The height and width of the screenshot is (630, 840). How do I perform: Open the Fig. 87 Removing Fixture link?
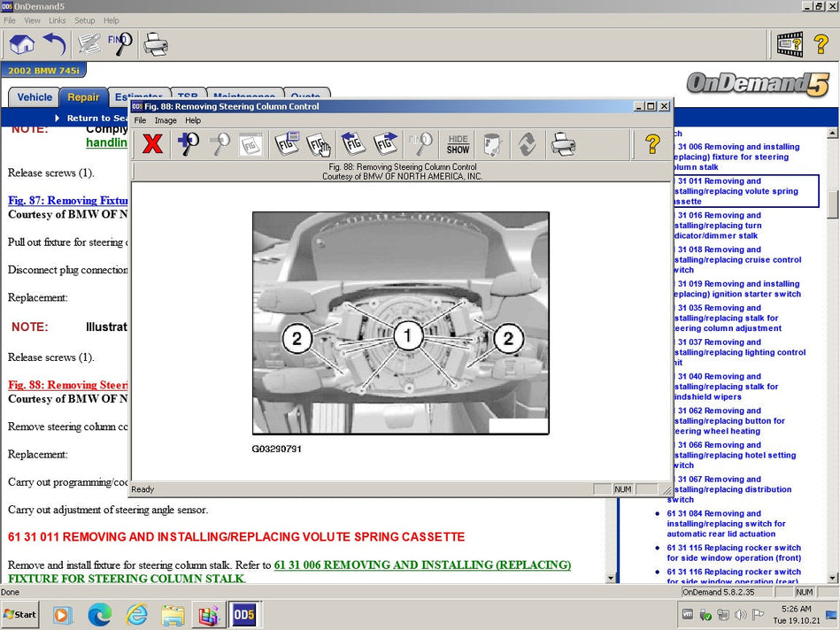click(x=67, y=201)
